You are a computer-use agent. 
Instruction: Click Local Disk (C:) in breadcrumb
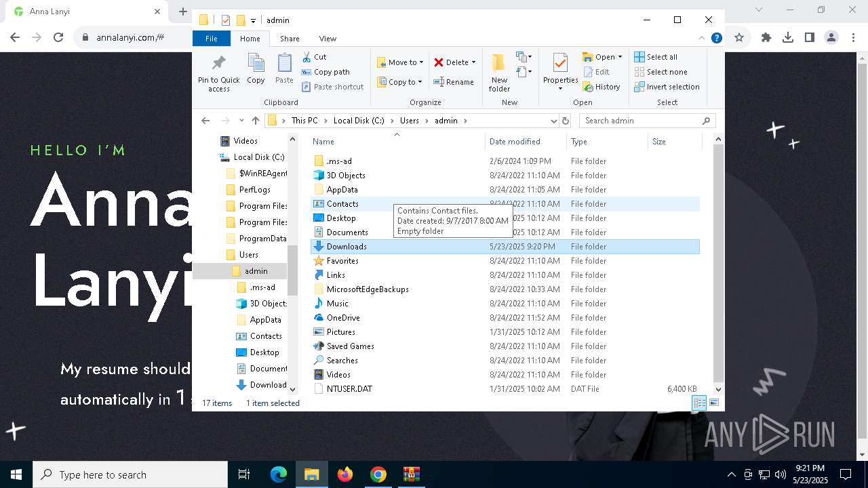coord(359,121)
